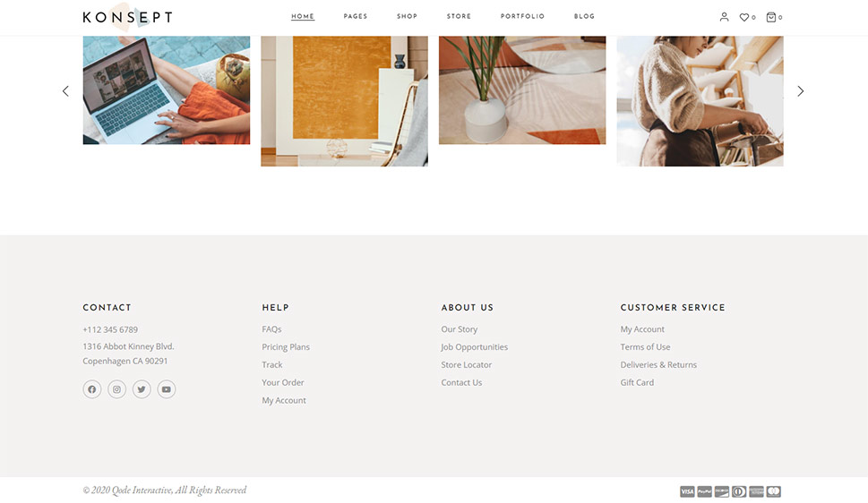
Task: Open the shopping bag cart icon
Action: 770,17
